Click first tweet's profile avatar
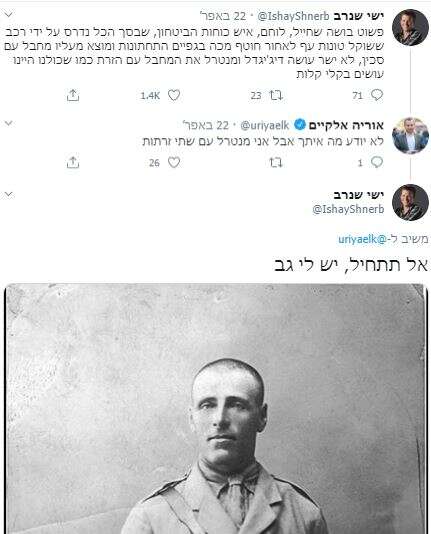Viewport: 431px width, 534px height. coord(410,28)
